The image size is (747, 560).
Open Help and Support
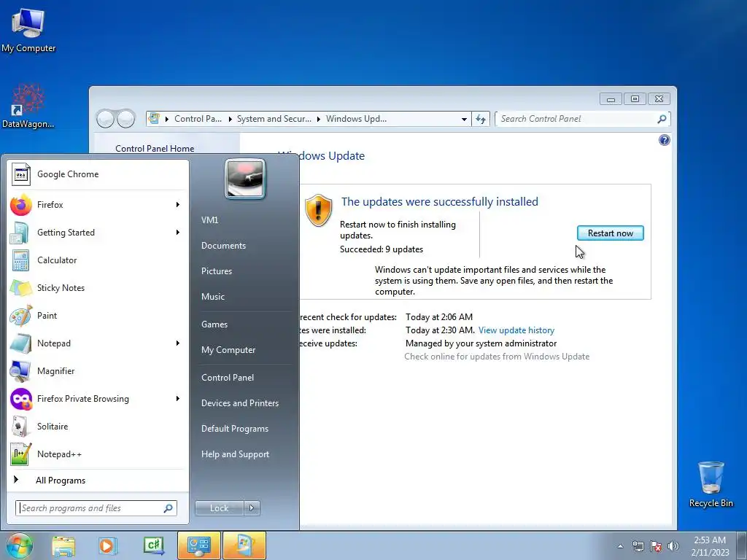[x=236, y=454]
